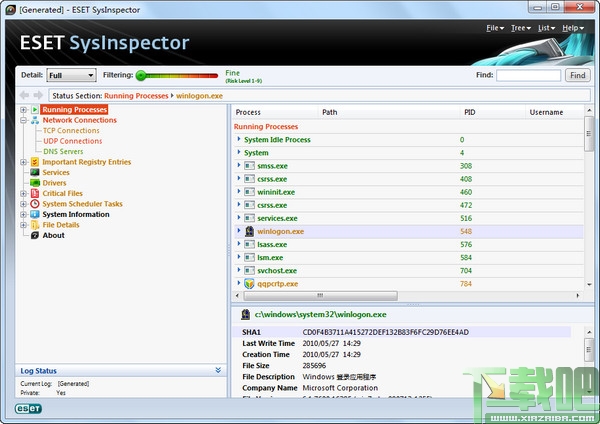Viewport: 600px width, 424px height.
Task: Select UDP Connections in the tree
Action: (x=73, y=141)
